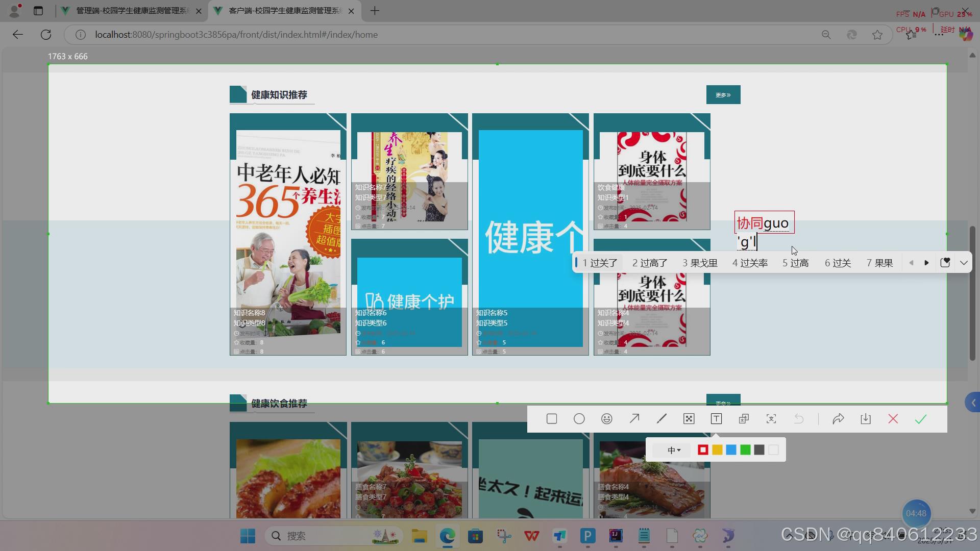Share the captured screenshot
Viewport: 980px width, 551px height.
[x=839, y=418]
